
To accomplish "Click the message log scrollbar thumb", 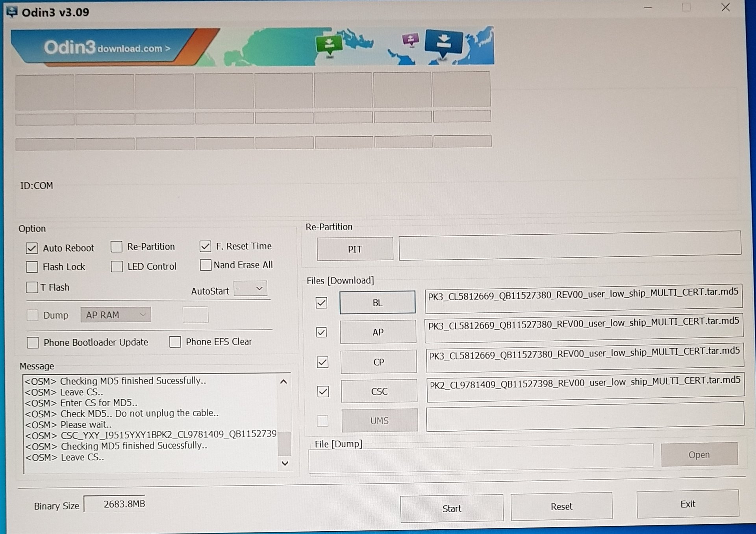I will coord(284,443).
